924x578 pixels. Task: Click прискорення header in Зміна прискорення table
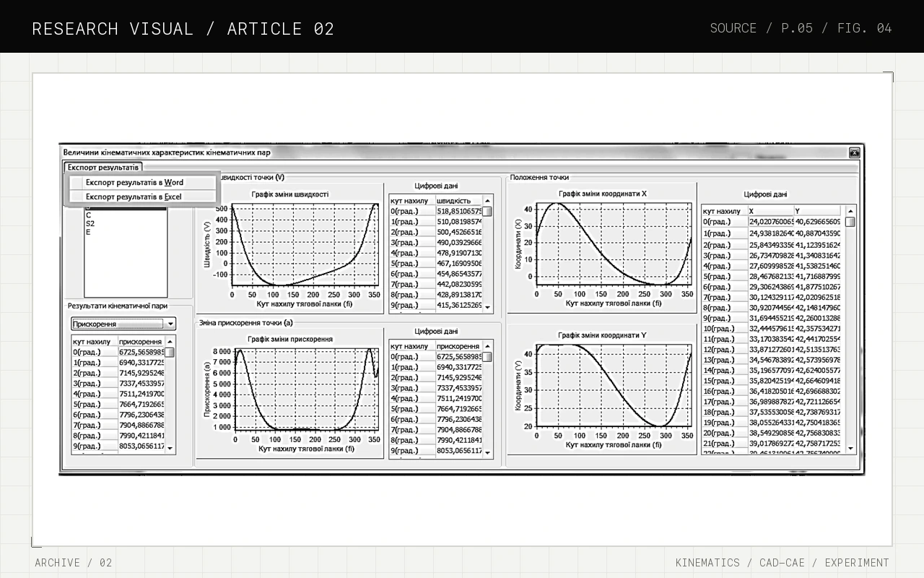click(x=458, y=346)
